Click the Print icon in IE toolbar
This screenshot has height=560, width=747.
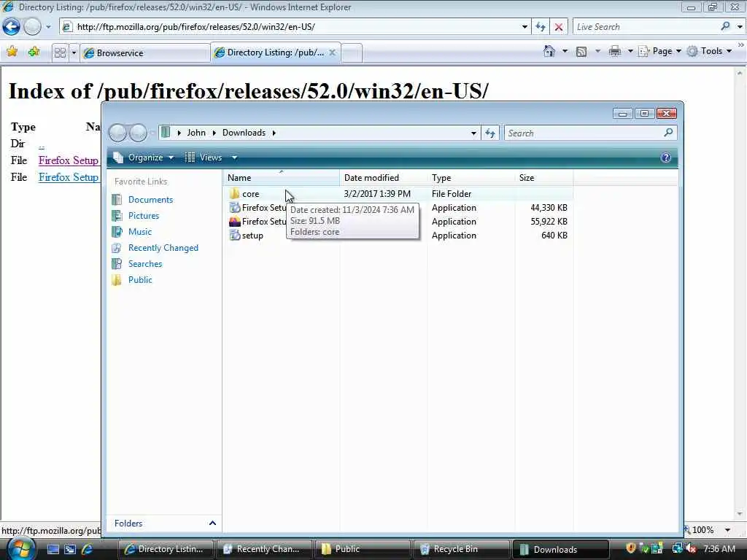click(x=614, y=51)
